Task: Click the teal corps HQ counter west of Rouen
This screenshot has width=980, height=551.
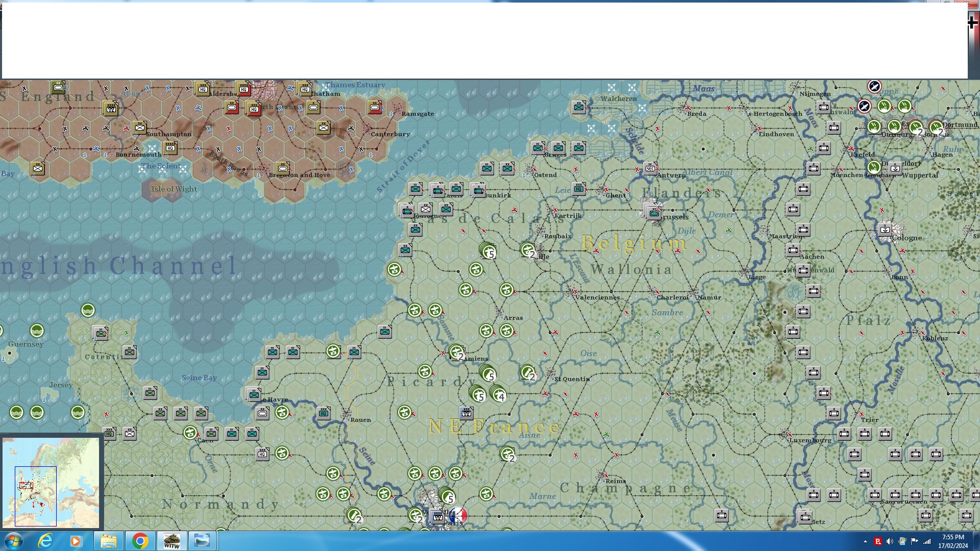Action: (x=324, y=413)
